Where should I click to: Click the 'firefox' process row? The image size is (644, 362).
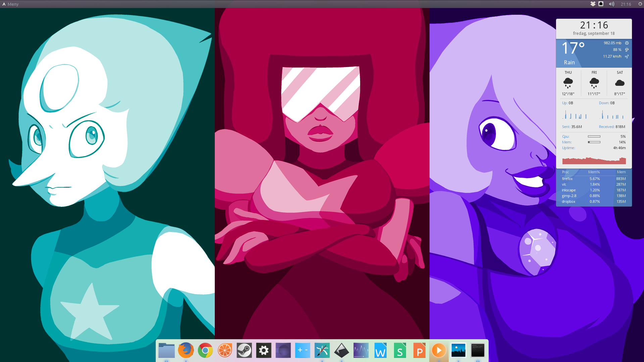(594, 179)
